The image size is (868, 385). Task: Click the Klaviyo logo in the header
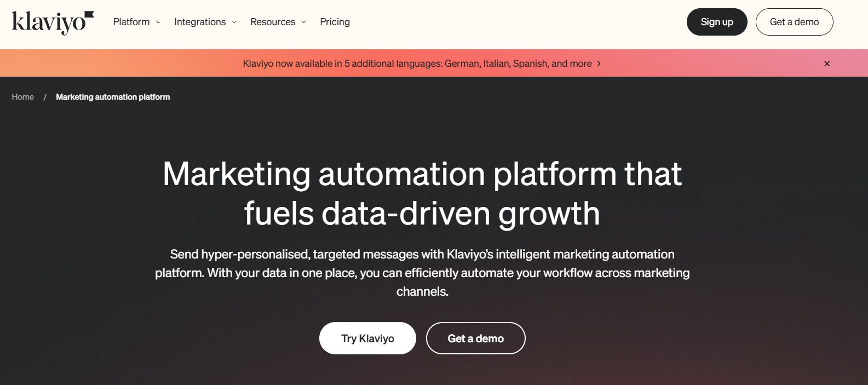coord(53,22)
